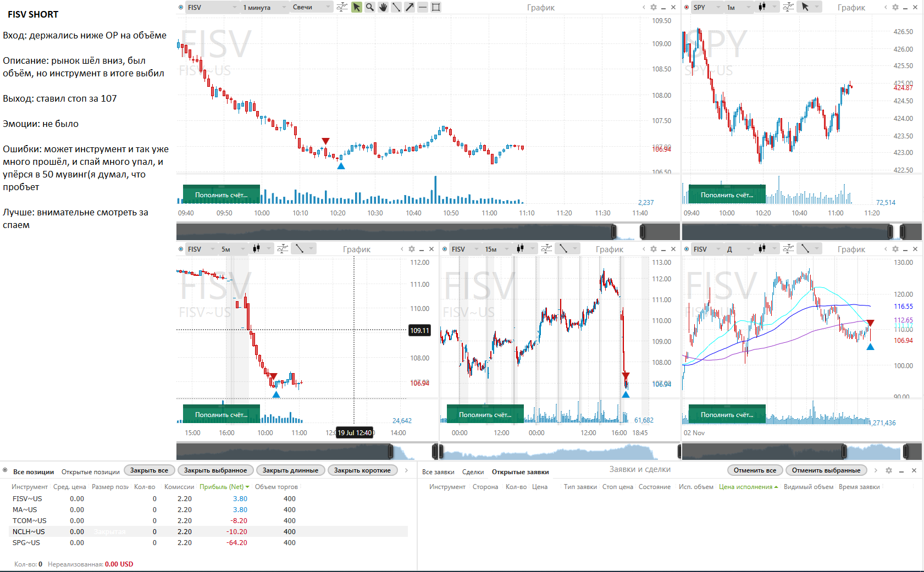
Task: Click the Закрыть все button
Action: pos(150,470)
